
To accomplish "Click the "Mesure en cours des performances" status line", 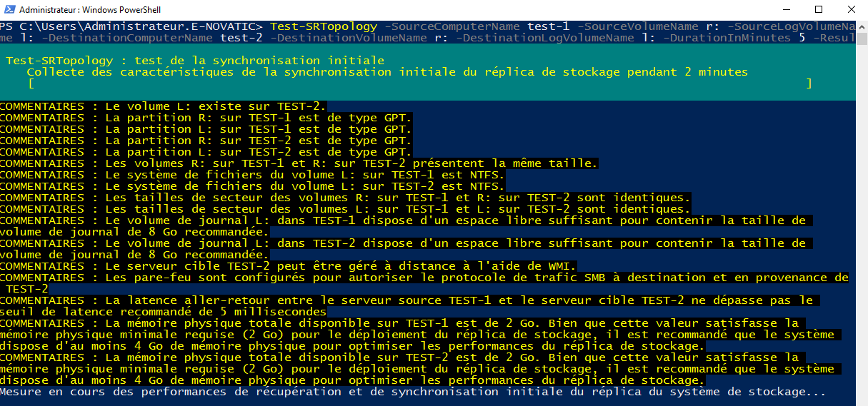I will tap(413, 392).
